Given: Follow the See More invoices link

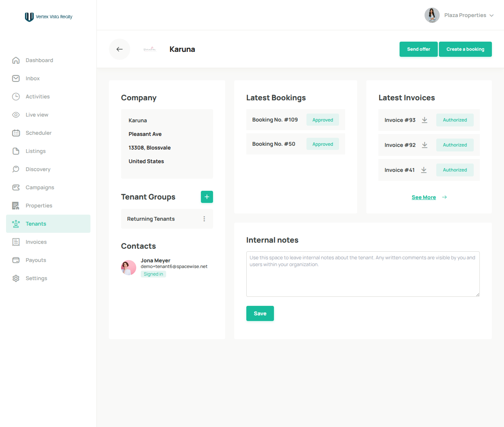Looking at the screenshot, I should click(424, 197).
